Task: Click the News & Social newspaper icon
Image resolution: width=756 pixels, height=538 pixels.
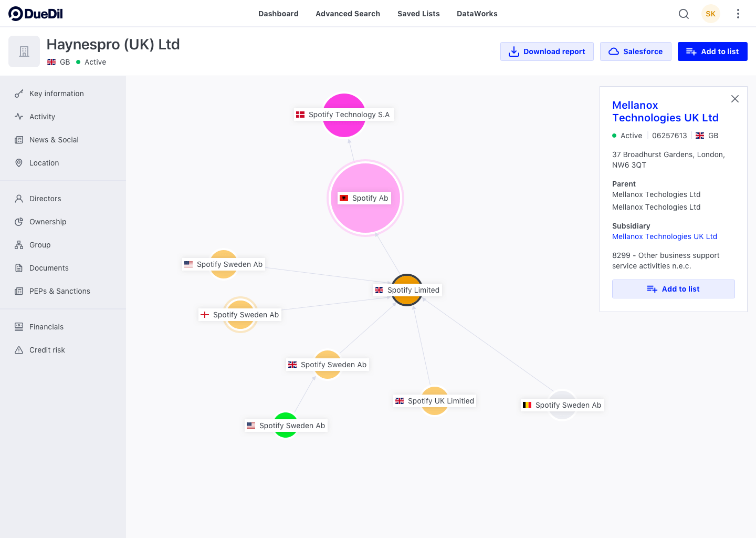Action: (x=19, y=140)
